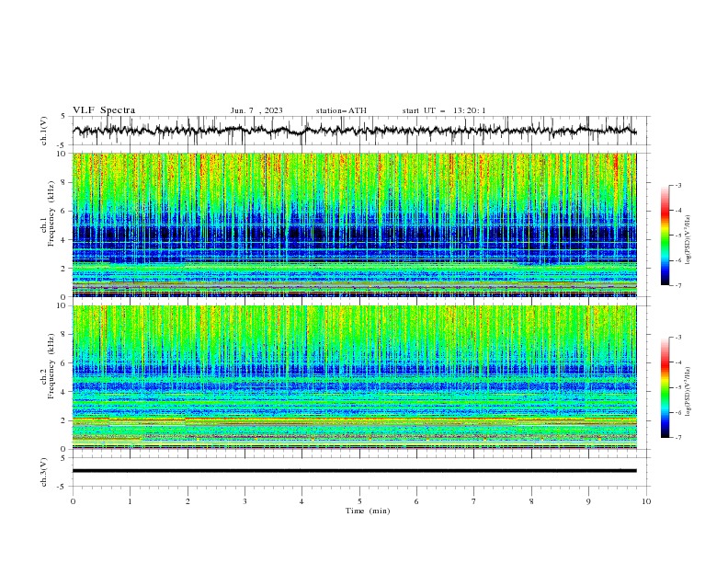Image resolution: width=728 pixels, height=563 pixels.
Task: Select the date text "Jun. 7 , 2023"
Action: click(x=256, y=110)
